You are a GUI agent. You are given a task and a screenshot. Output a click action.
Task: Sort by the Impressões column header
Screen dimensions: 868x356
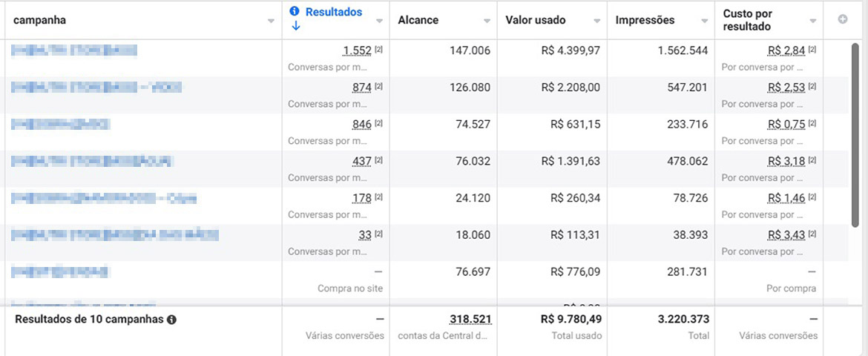(x=645, y=20)
